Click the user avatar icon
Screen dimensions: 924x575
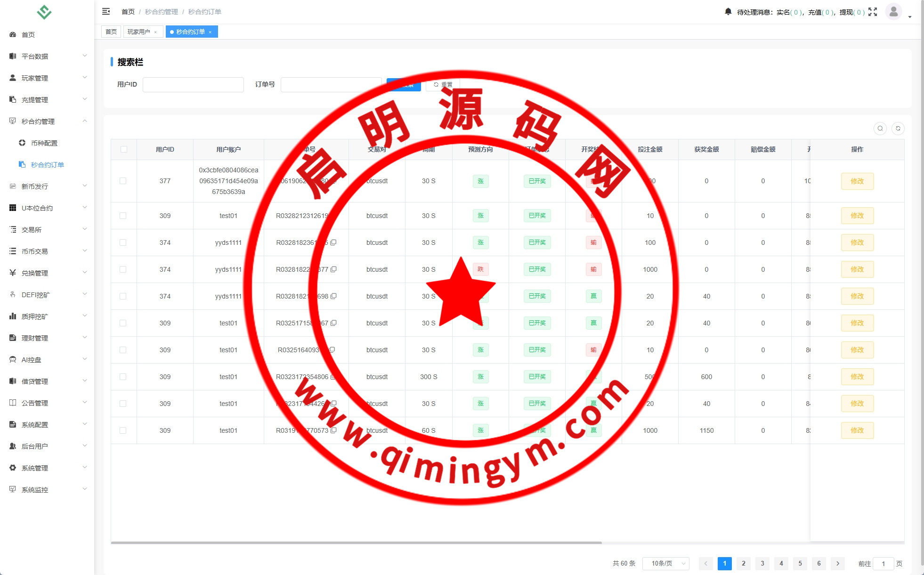click(893, 12)
